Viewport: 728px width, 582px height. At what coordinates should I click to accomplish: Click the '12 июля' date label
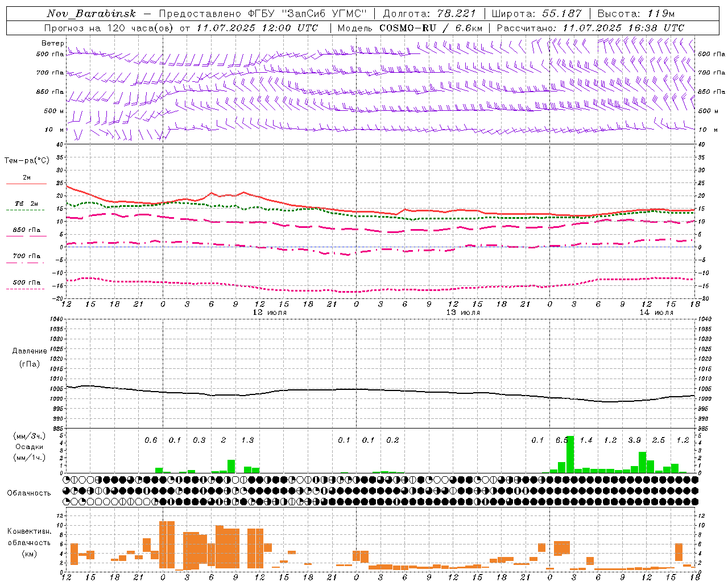(270, 313)
